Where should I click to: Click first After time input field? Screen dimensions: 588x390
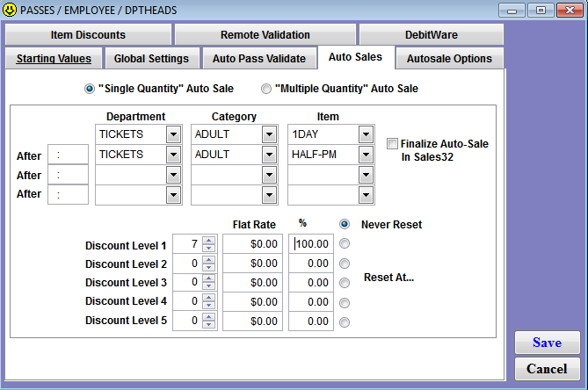68,155
